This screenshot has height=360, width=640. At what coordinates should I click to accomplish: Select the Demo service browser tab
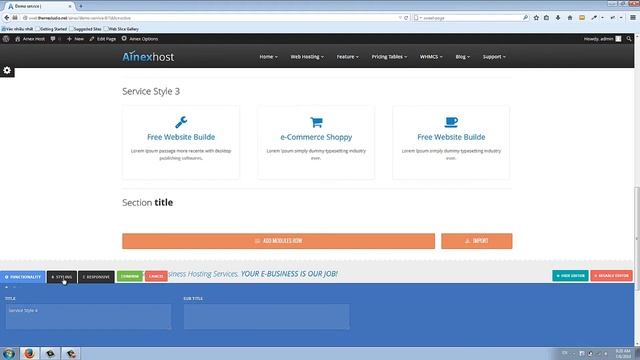point(40,6)
